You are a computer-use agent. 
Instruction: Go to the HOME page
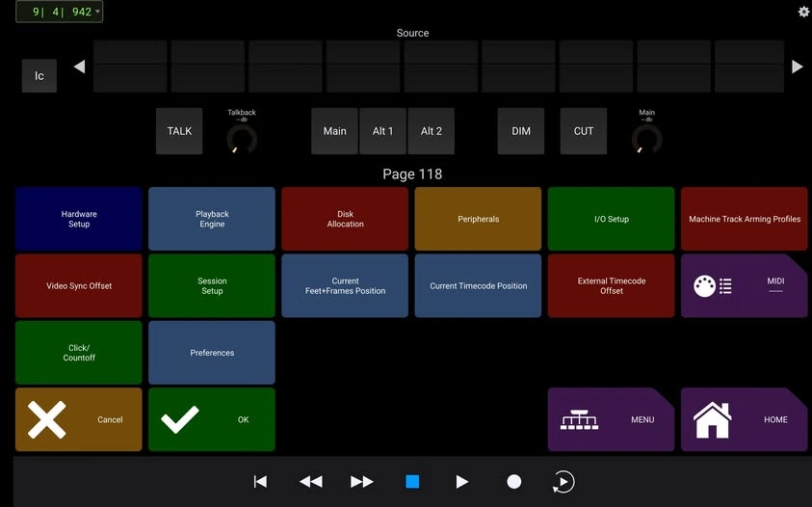tap(744, 420)
